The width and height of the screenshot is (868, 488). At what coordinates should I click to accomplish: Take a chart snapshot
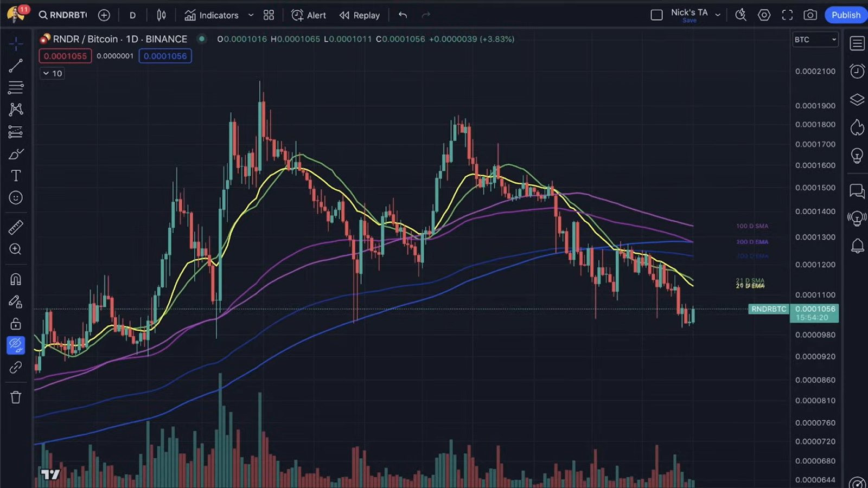(810, 15)
